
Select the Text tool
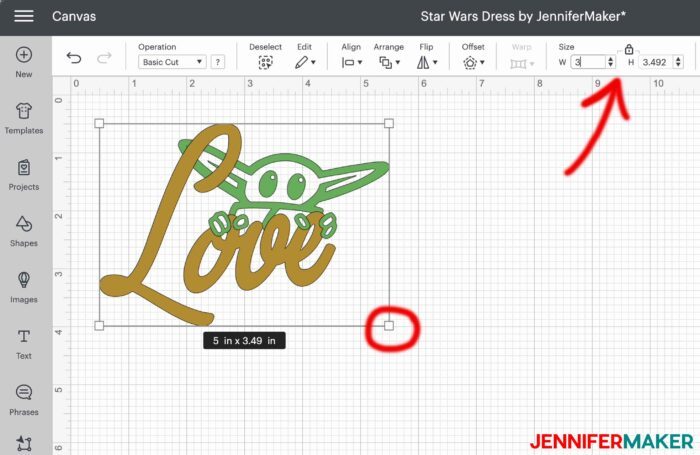(24, 344)
